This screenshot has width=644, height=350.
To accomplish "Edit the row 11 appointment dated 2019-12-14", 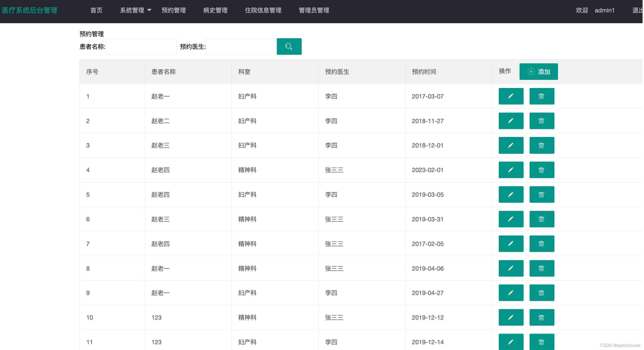I will click(511, 342).
